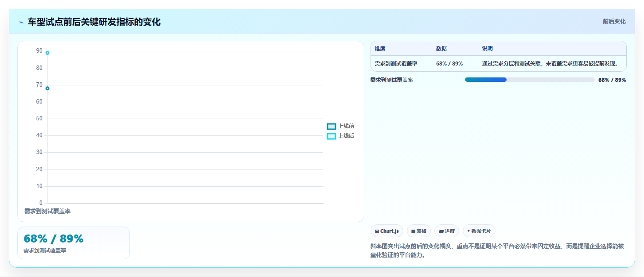Viewport: 644px width, 277px height.
Task: Toggle the 上线后 legend label
Action: point(346,136)
